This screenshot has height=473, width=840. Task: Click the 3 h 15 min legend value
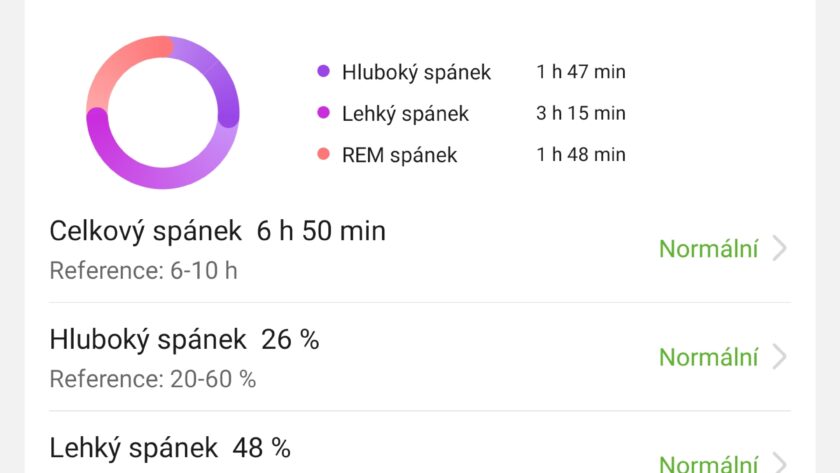click(580, 113)
